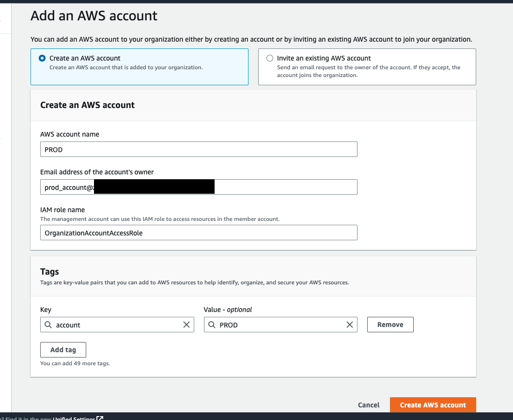The image size is (513, 420).
Task: Select the "Invite an existing AWS account" radio button
Action: tap(269, 58)
